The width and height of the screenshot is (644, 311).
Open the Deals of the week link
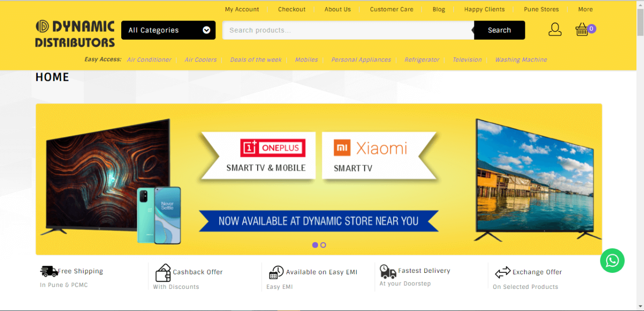256,59
